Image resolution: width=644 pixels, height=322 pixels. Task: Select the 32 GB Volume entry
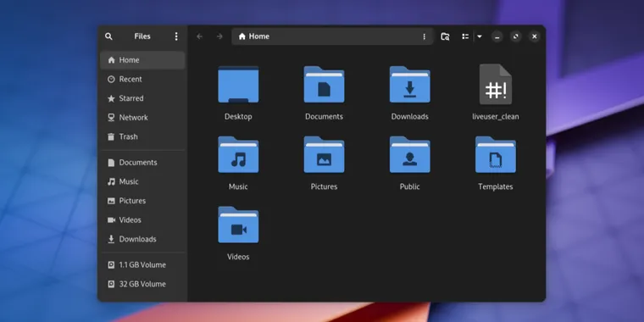pos(142,284)
